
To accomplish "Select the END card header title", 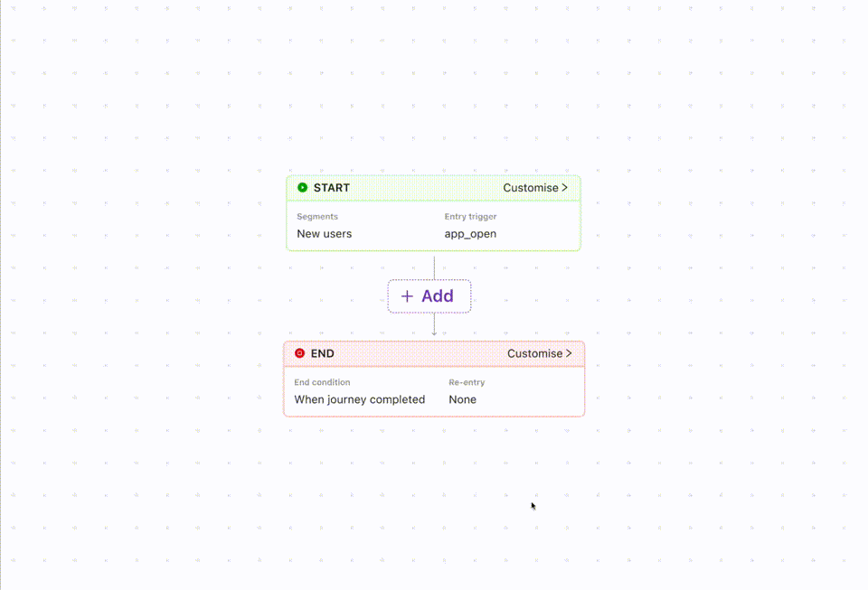I will tap(322, 353).
